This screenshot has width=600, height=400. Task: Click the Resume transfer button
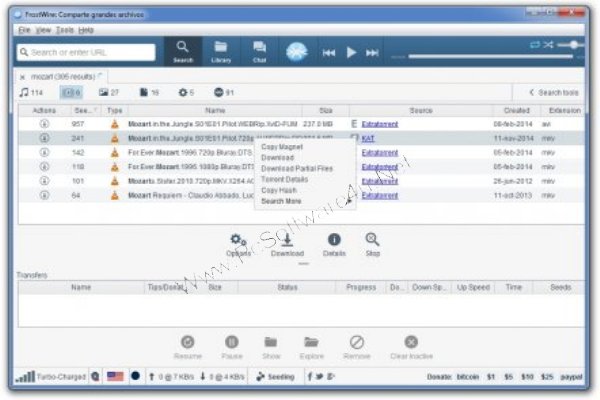pos(188,347)
